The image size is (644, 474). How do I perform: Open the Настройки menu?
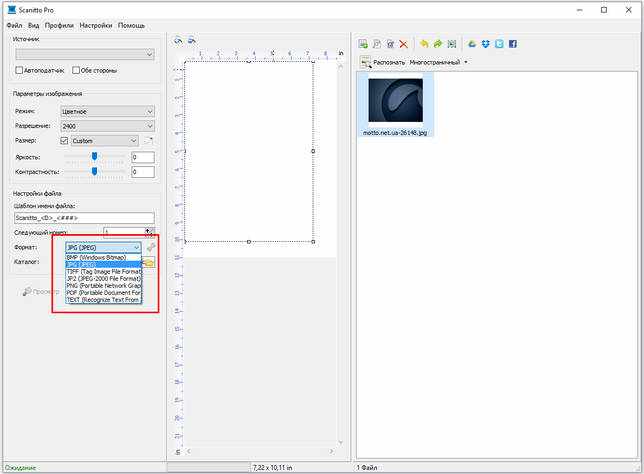96,25
